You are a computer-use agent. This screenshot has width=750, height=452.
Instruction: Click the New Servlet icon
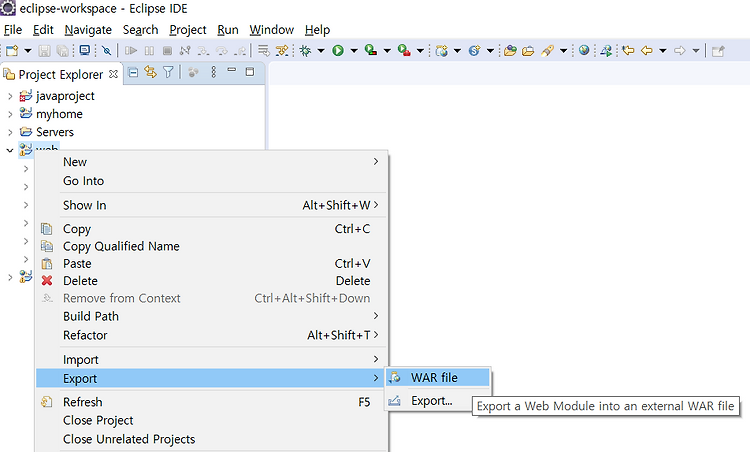pos(474,50)
